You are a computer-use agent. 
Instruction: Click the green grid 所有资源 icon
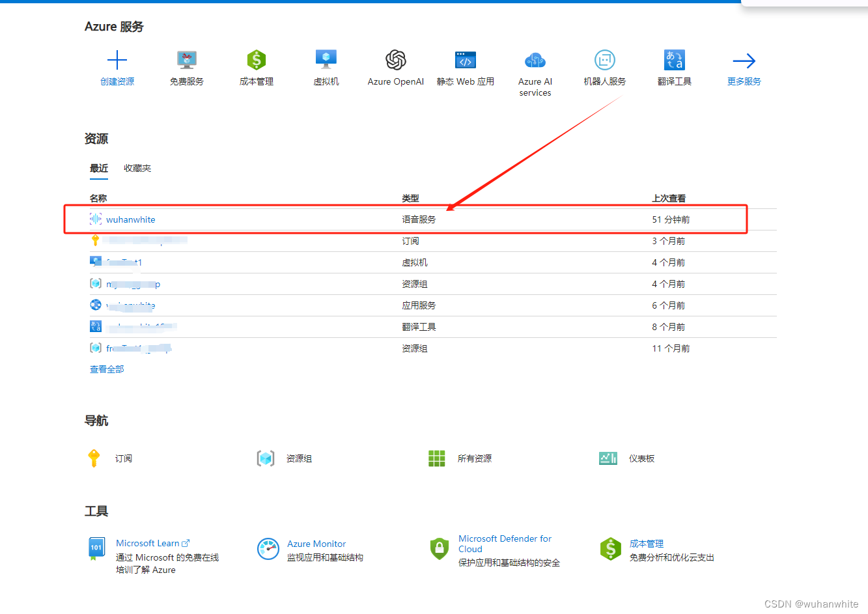437,458
